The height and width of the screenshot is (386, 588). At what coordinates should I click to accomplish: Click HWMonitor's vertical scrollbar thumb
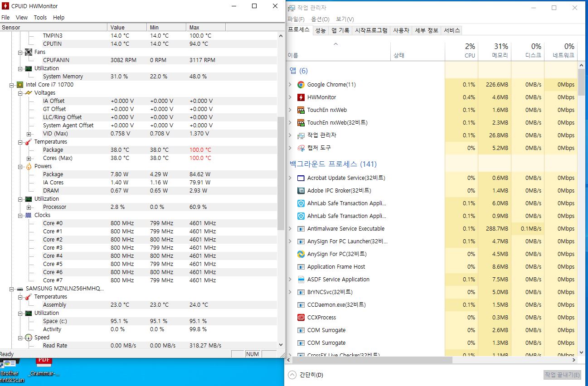[x=281, y=173]
